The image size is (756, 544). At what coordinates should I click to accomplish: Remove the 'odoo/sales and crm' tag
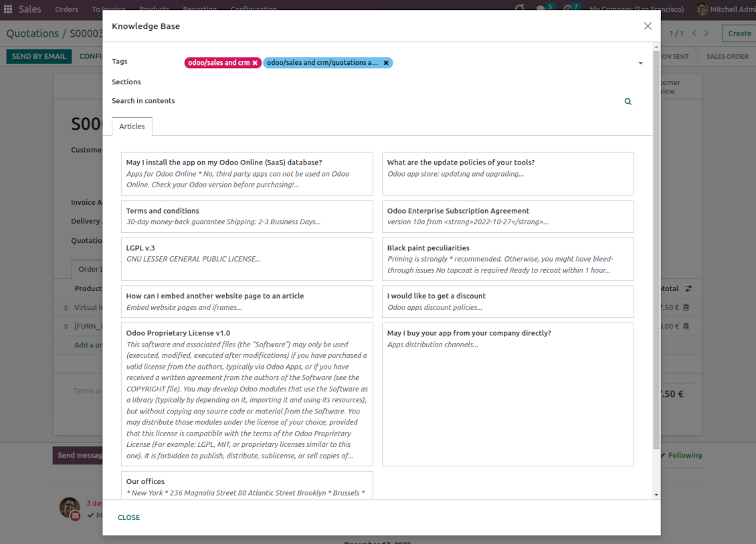click(255, 63)
